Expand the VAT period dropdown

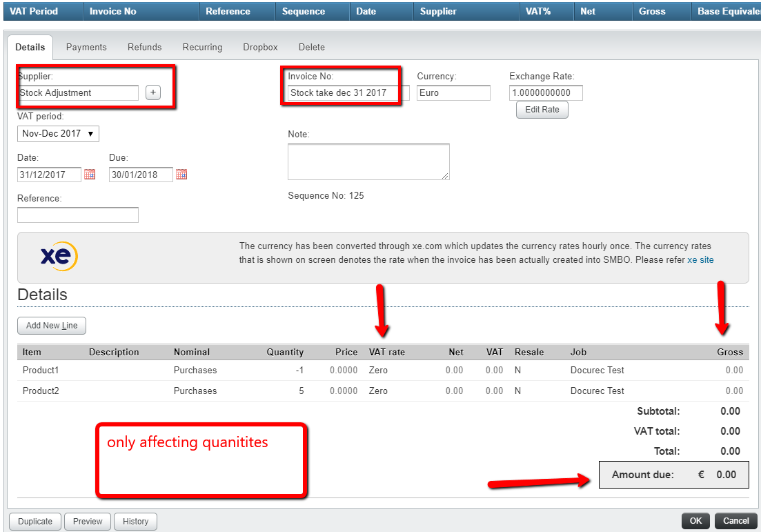pos(58,133)
